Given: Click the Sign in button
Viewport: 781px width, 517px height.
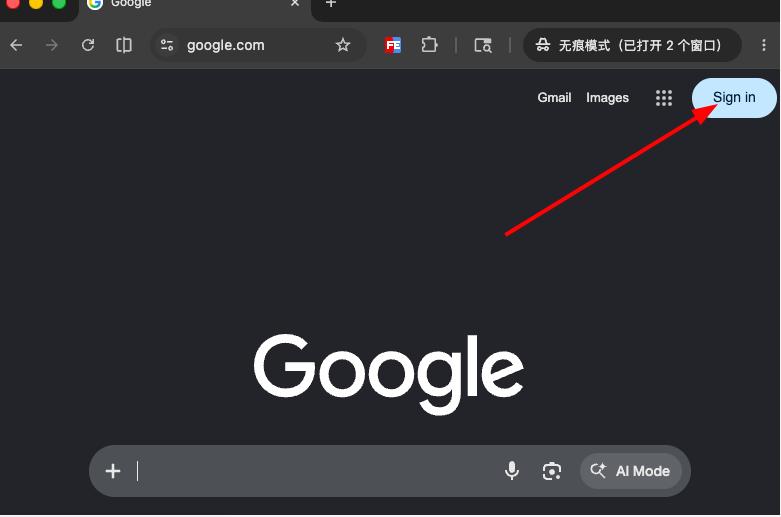Looking at the screenshot, I should pyautogui.click(x=734, y=98).
